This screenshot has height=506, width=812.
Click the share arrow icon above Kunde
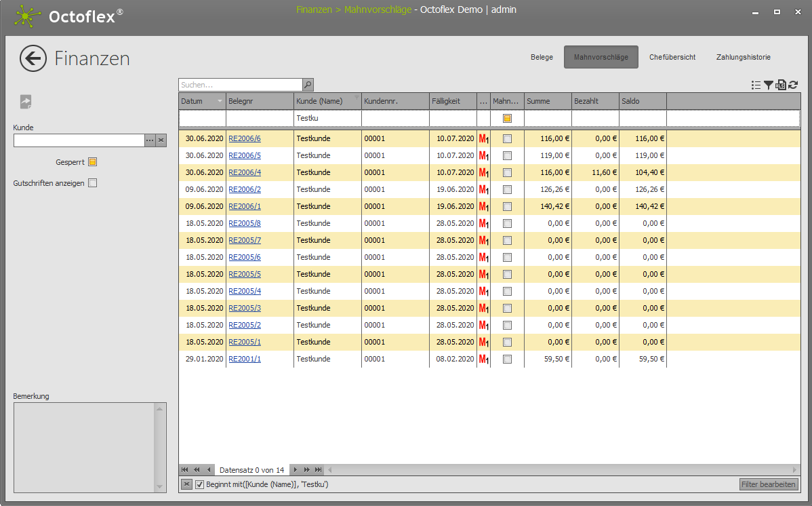pos(26,102)
